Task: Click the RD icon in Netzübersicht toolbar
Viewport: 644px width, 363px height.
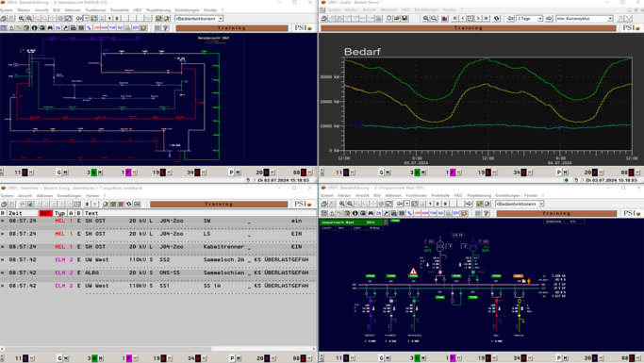Action: tap(120, 28)
